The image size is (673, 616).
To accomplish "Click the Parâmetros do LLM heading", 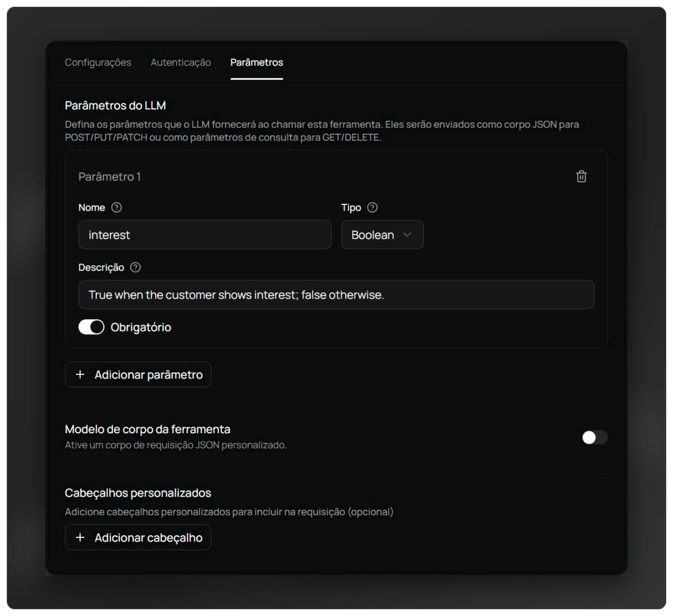I will 115,106.
